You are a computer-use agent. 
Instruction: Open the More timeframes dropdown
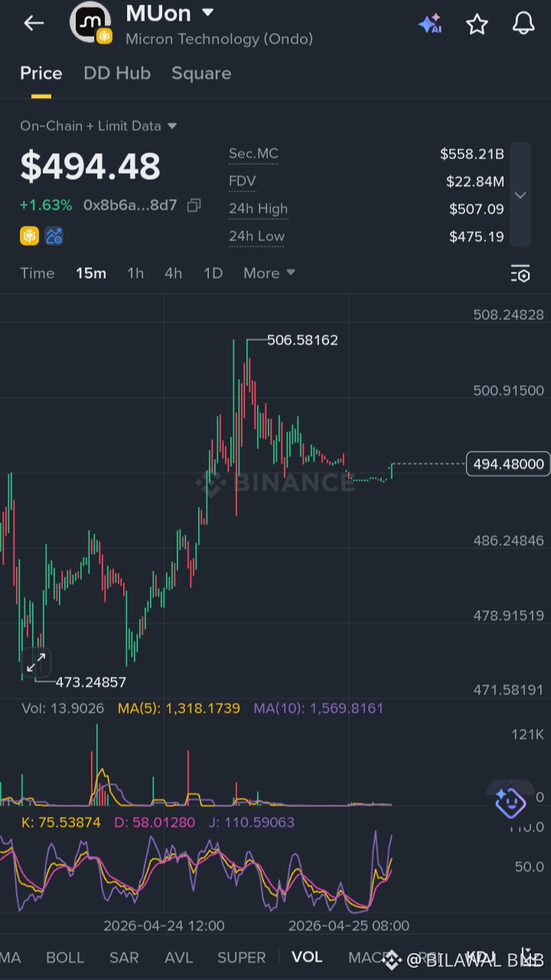pyautogui.click(x=269, y=273)
